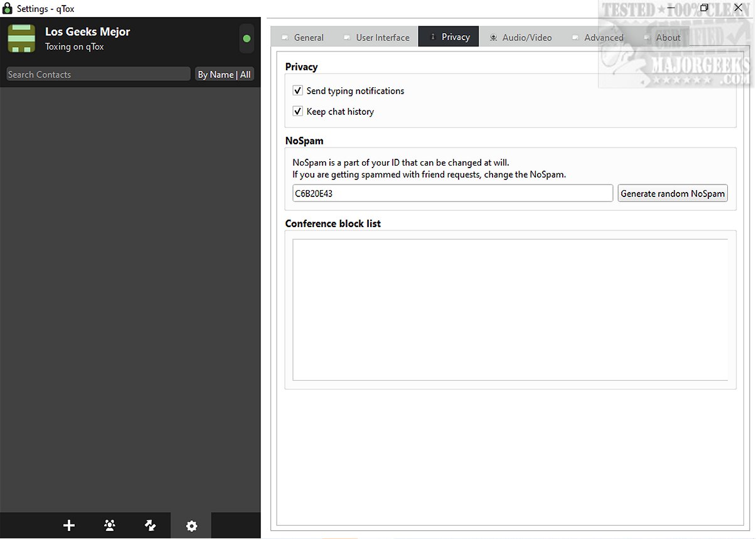This screenshot has width=756, height=539.
Task: Click the Search Contacts field
Action: [98, 74]
